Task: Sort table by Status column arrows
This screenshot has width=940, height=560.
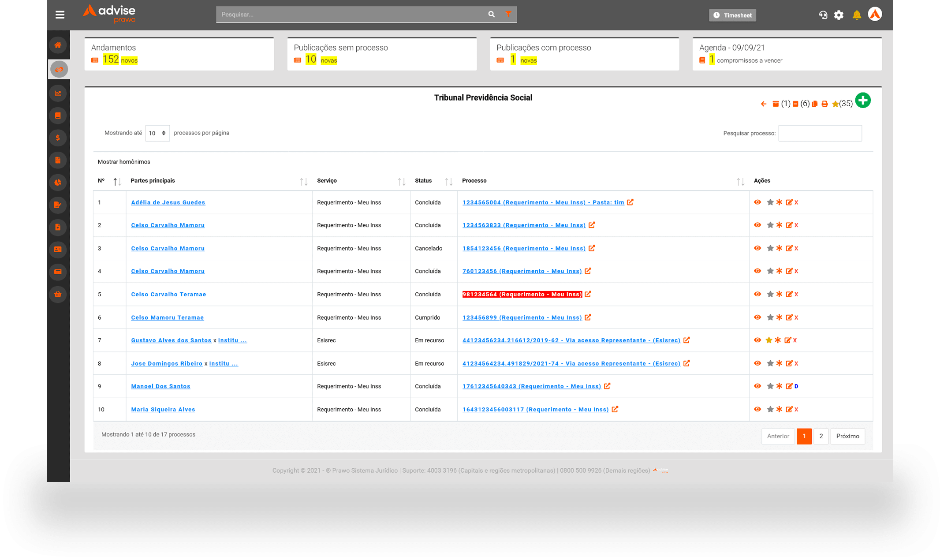Action: tap(448, 181)
